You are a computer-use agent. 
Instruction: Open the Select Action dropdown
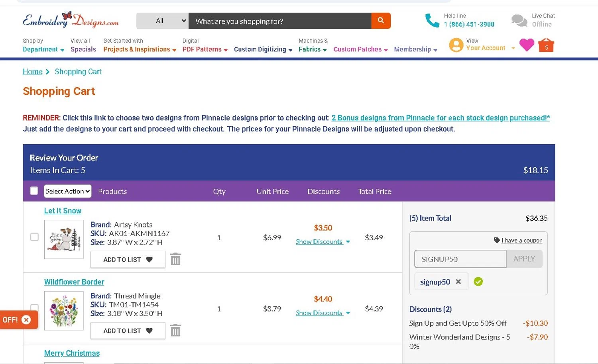(68, 191)
